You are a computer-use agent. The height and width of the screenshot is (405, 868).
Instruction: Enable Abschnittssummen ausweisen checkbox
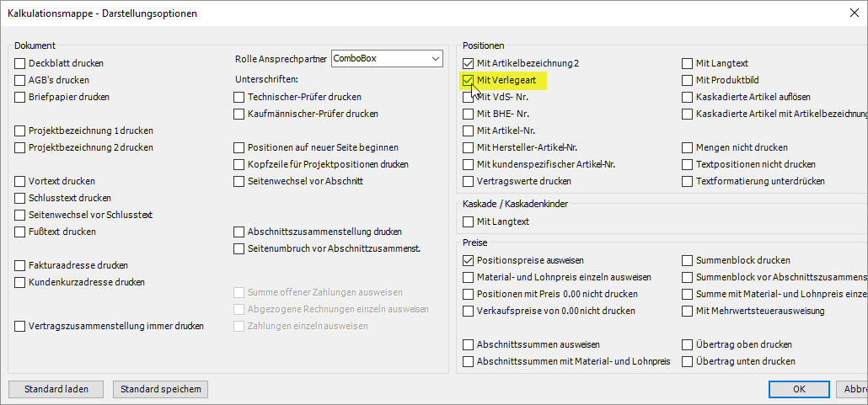469,344
